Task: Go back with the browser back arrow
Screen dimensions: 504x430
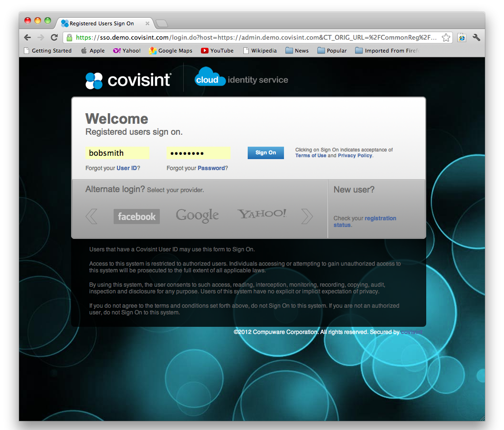Action: [28, 38]
